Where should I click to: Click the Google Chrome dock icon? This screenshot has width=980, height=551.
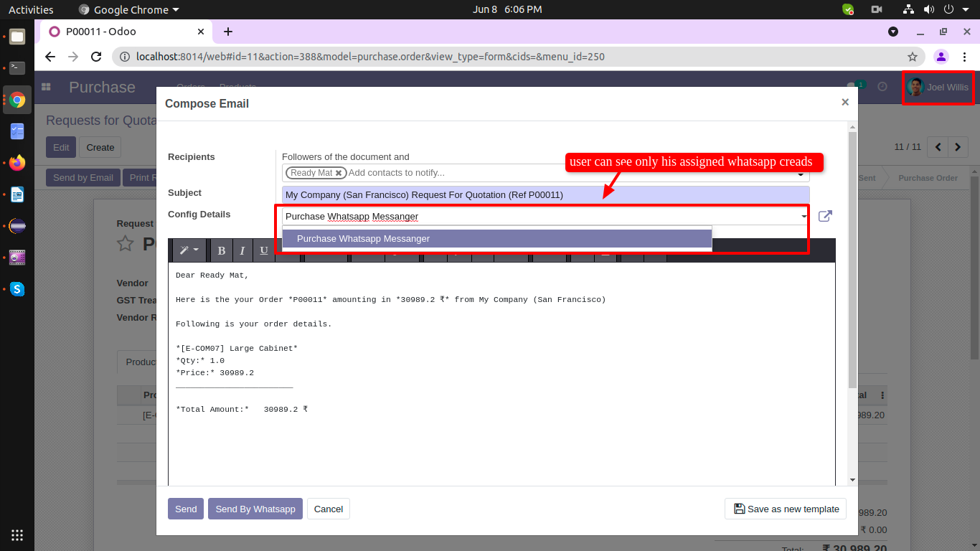pos(17,100)
